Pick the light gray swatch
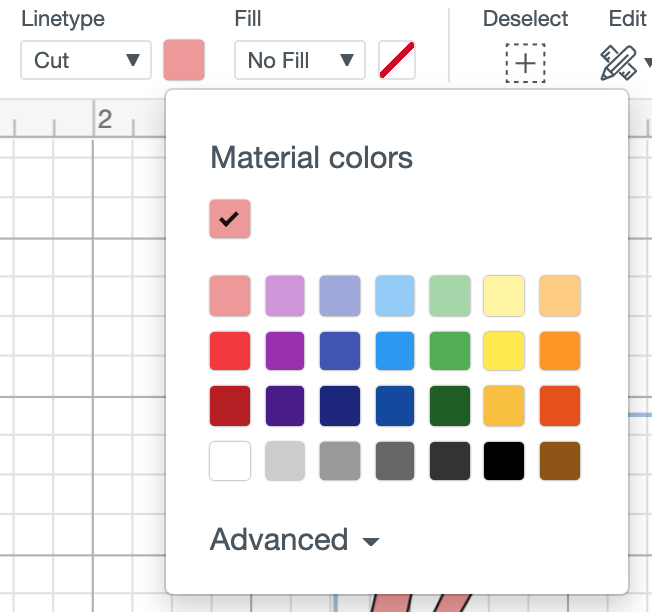 point(285,461)
